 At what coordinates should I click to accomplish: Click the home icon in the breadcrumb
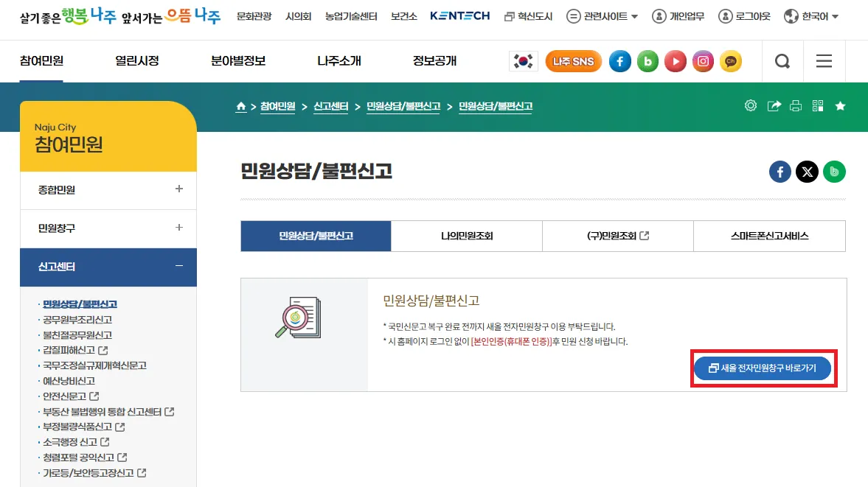point(240,106)
